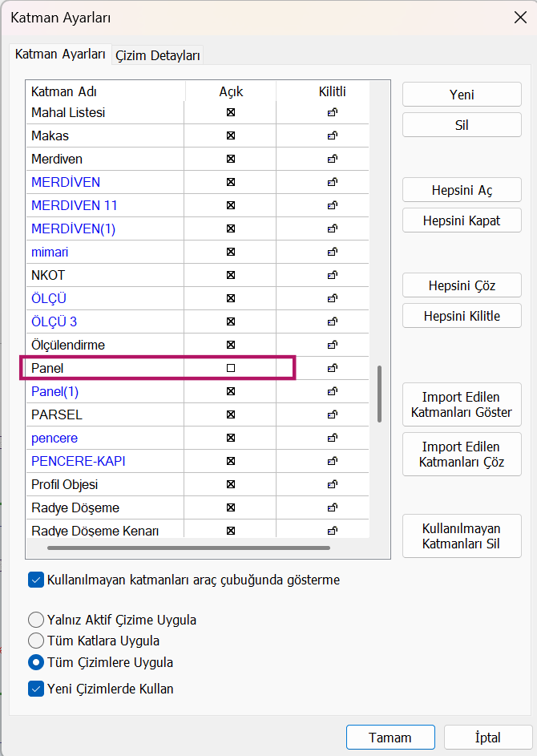Screen dimensions: 537x756
Task: Click the Yeni button
Action: pos(462,95)
